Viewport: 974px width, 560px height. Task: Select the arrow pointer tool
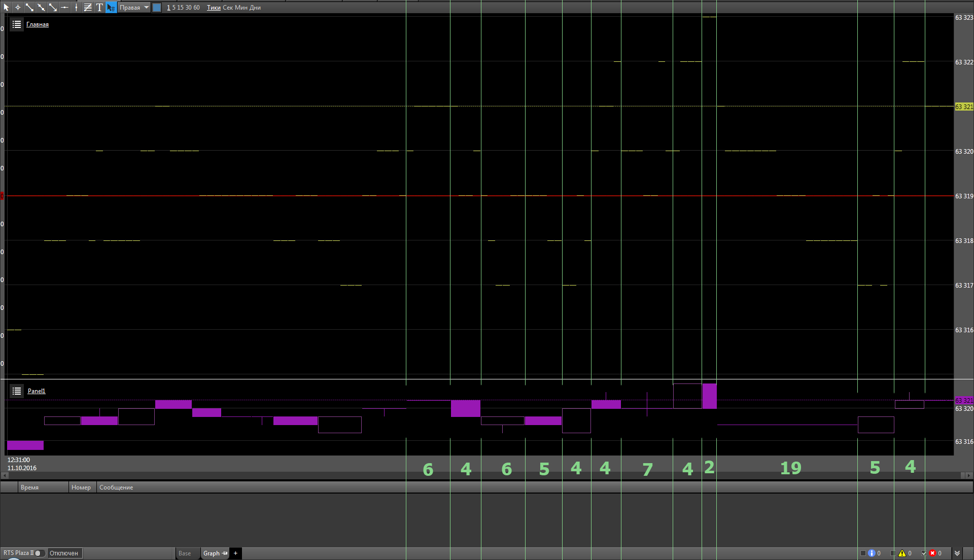[x=6, y=7]
